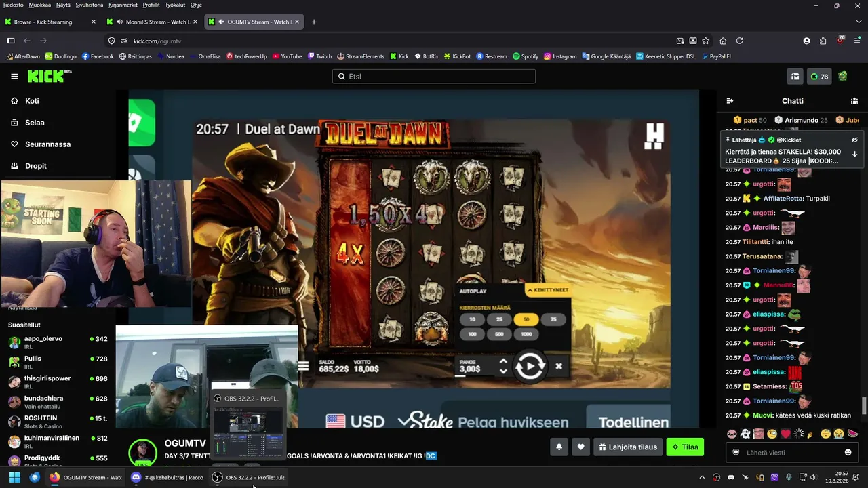Mute audio on the OGUMTV Stream tab
The width and height of the screenshot is (868, 488).
221,22
